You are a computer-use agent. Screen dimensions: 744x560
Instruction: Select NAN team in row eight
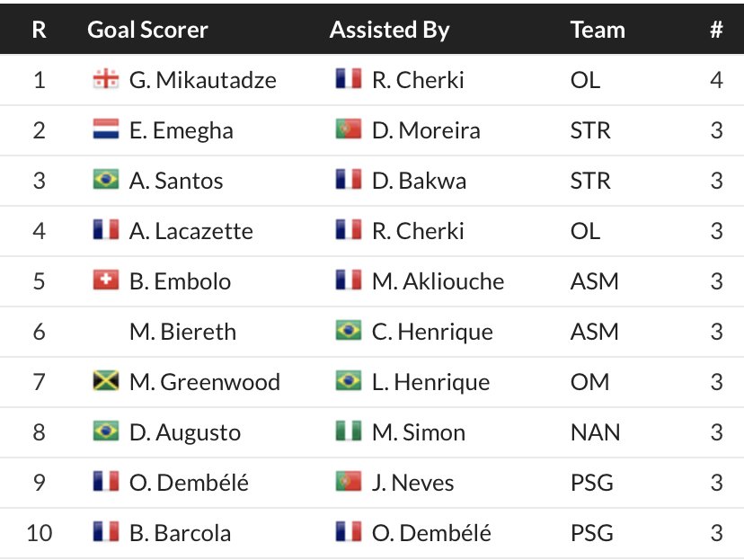pyautogui.click(x=596, y=432)
